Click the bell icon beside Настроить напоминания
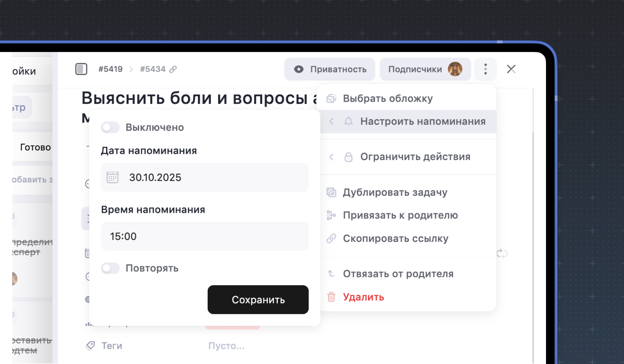 pos(348,121)
